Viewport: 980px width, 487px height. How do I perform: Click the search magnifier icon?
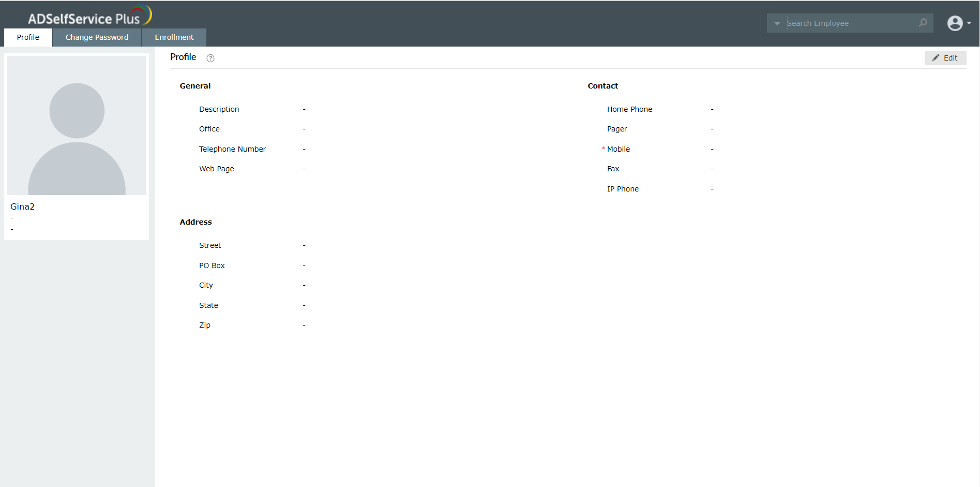pos(923,23)
